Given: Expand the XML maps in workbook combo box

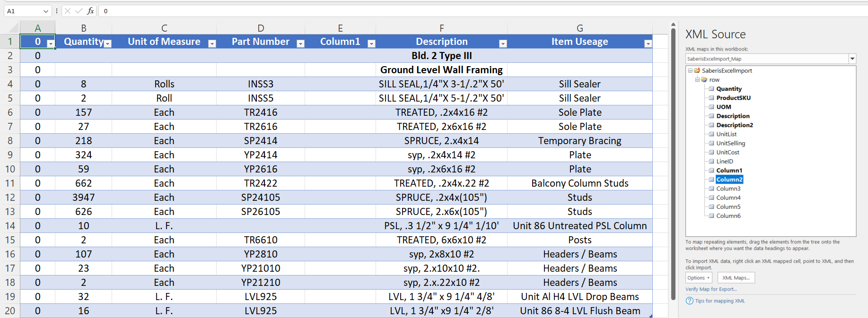Looking at the screenshot, I should 852,59.
